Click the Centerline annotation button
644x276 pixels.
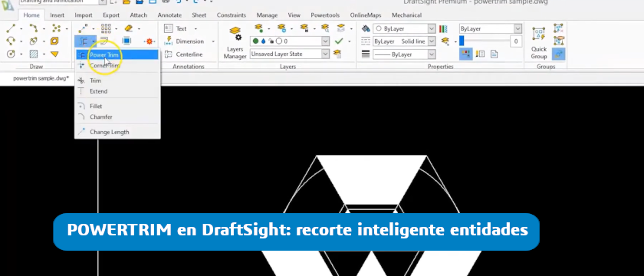point(183,54)
